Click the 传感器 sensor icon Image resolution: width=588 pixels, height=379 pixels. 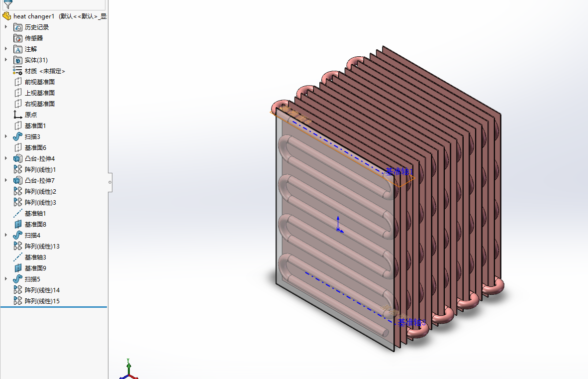pos(17,38)
